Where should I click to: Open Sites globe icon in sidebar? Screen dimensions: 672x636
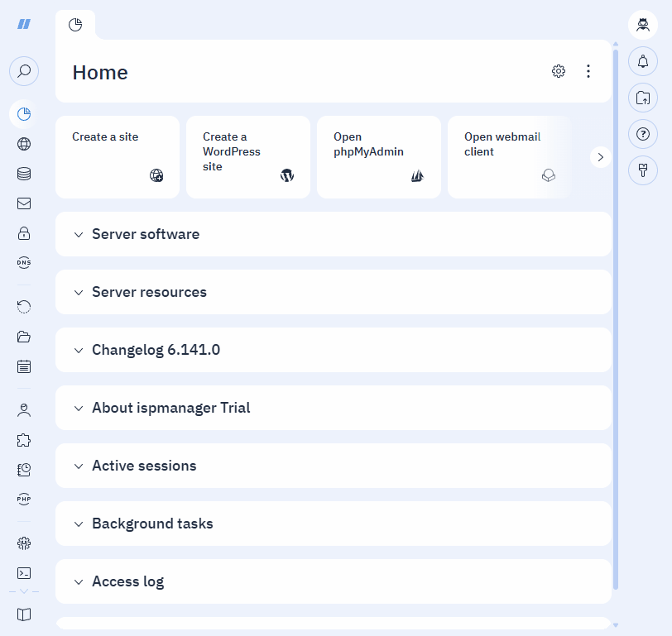click(x=24, y=144)
